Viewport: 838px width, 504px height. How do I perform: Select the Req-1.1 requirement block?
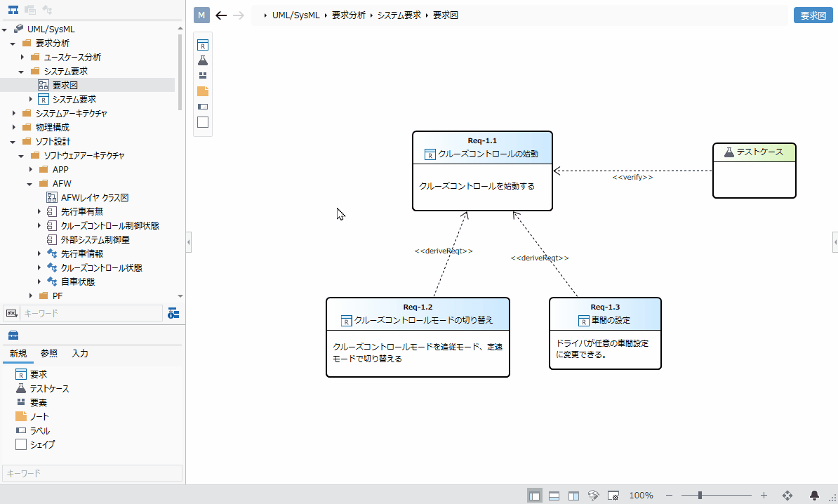click(x=482, y=171)
